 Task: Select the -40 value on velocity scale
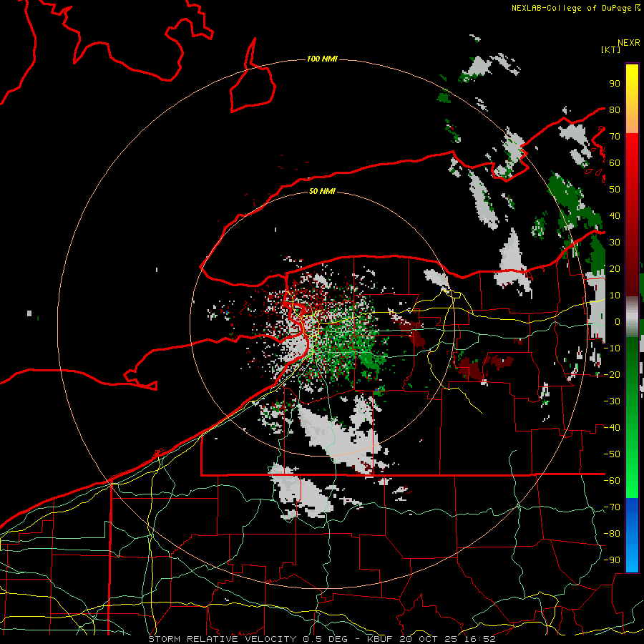[x=612, y=428]
